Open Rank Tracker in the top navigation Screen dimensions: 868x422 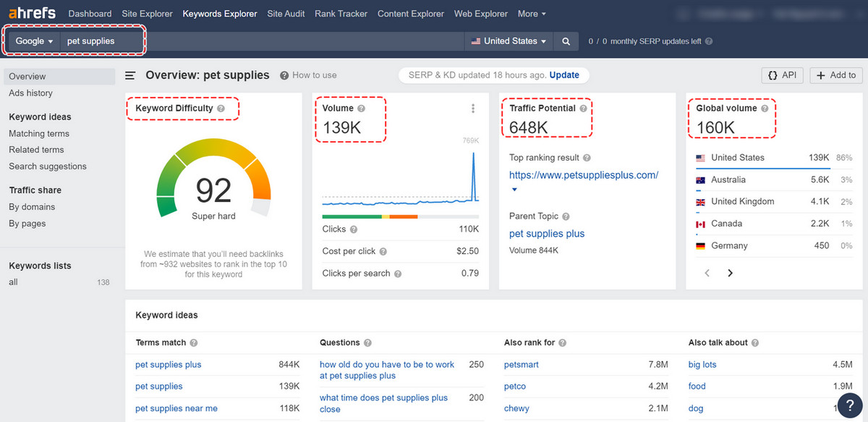tap(341, 14)
